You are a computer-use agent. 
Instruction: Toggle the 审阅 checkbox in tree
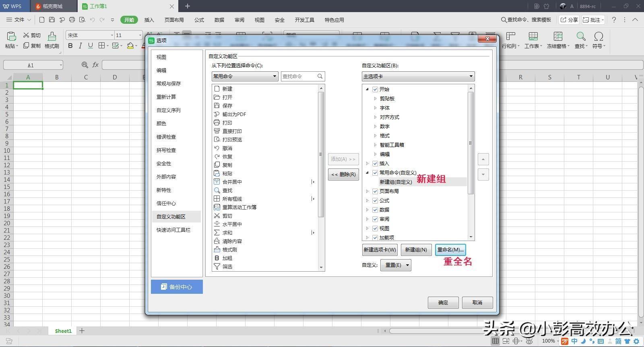[x=375, y=219]
